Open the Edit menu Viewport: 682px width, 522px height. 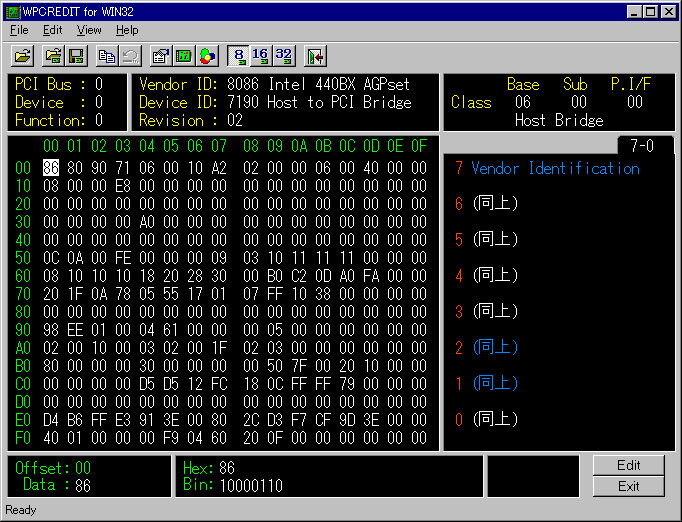(x=53, y=30)
